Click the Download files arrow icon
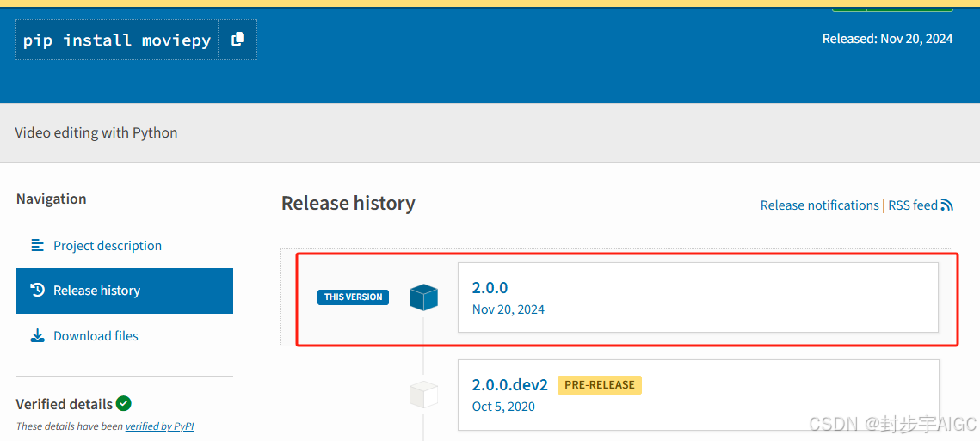 (38, 335)
